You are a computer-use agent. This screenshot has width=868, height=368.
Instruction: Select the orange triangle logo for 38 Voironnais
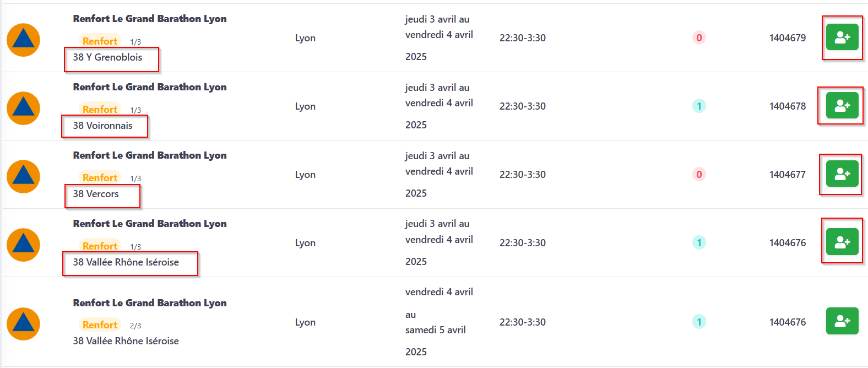click(23, 109)
